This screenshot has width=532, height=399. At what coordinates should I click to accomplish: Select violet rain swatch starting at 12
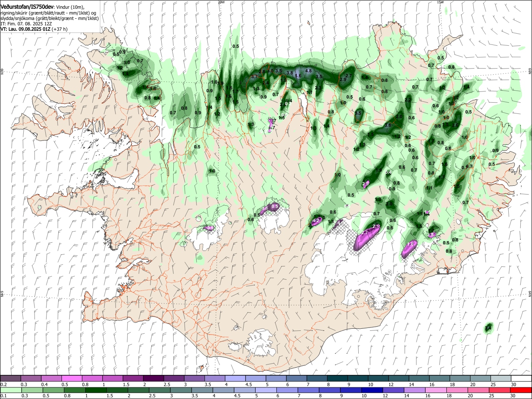pos(393,390)
